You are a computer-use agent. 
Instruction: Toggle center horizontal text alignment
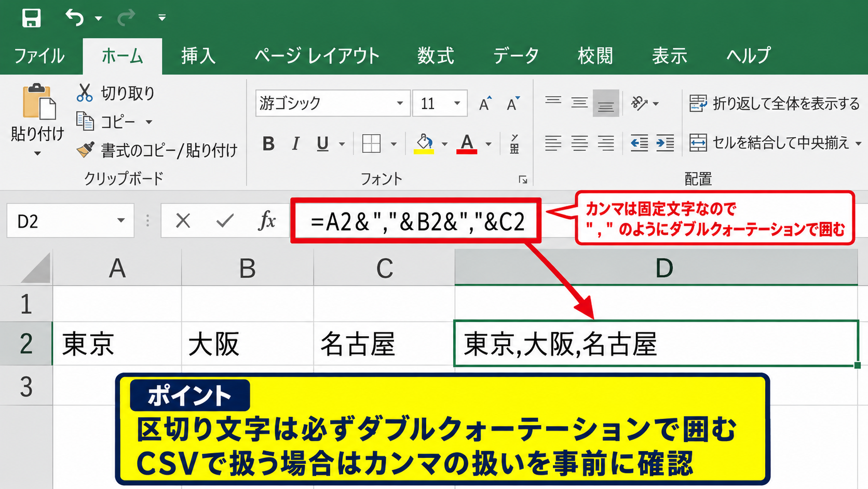[579, 143]
